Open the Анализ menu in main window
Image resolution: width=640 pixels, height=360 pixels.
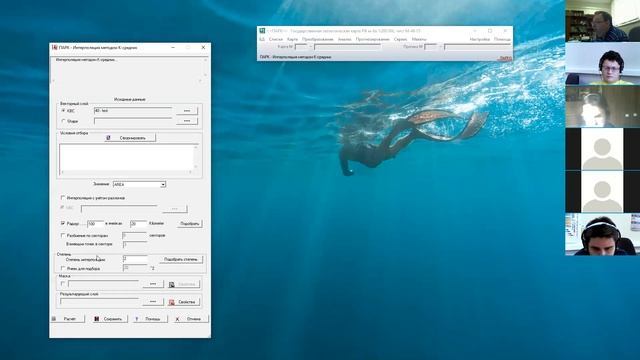[344, 39]
